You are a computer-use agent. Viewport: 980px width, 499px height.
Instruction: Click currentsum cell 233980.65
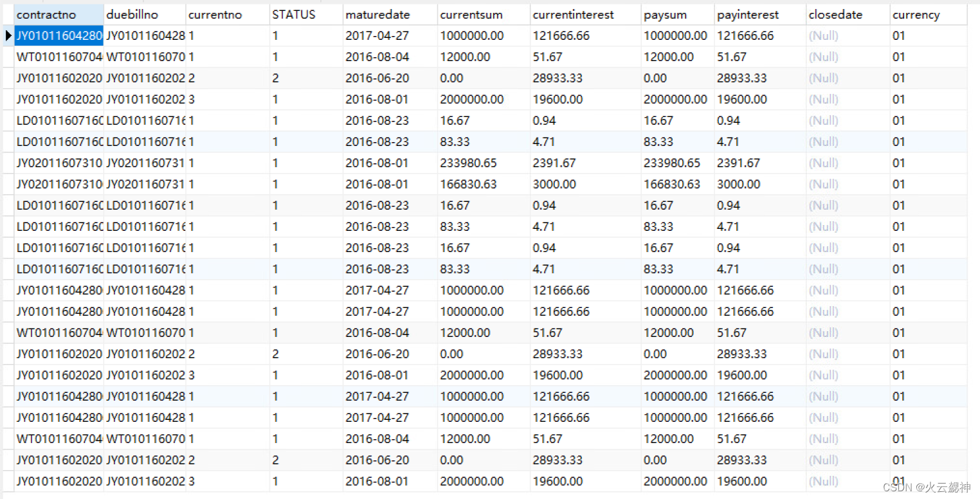pos(484,163)
